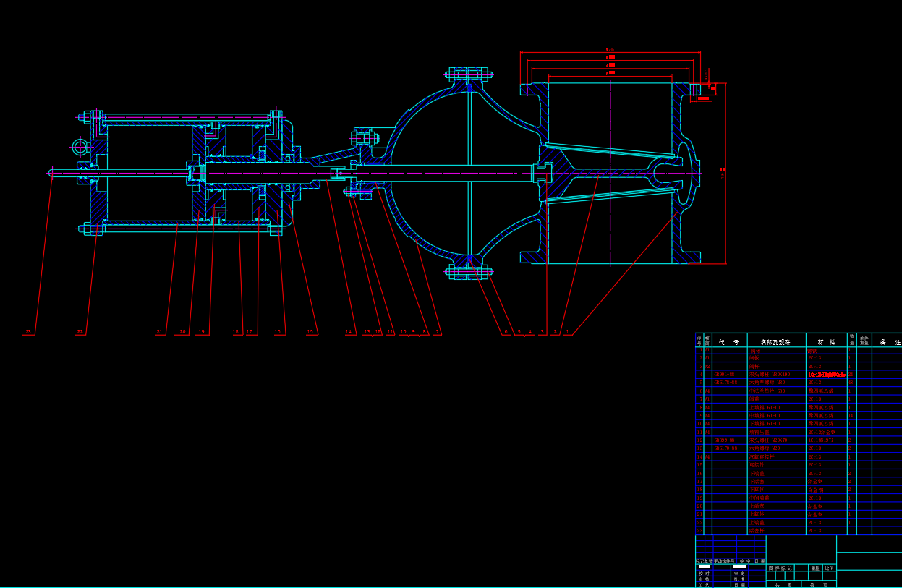Select part number 16 callout label
The image size is (902, 588).
[278, 332]
